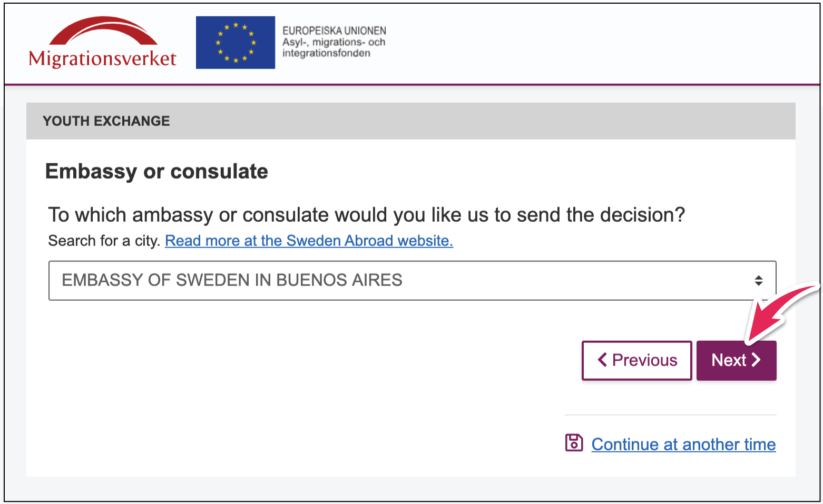Click the Migrationsverket wordmark text

tap(103, 58)
